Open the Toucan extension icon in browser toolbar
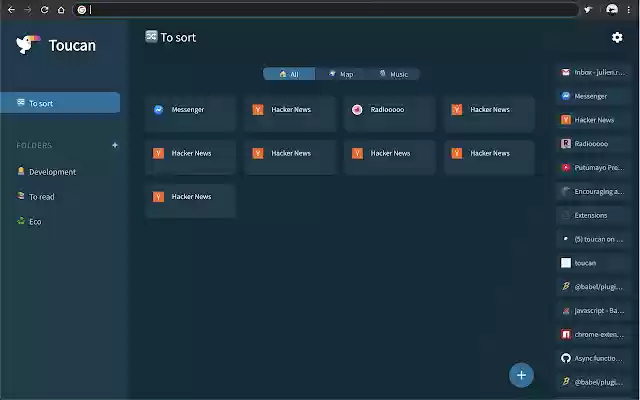This screenshot has width=640, height=400. click(x=588, y=10)
